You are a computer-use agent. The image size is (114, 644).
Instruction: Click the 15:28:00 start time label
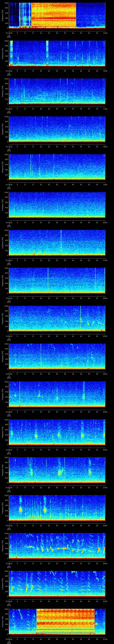click(x=9, y=564)
